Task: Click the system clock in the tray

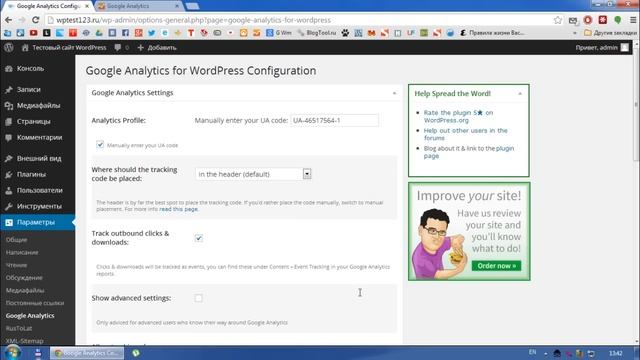Action: pyautogui.click(x=616, y=353)
